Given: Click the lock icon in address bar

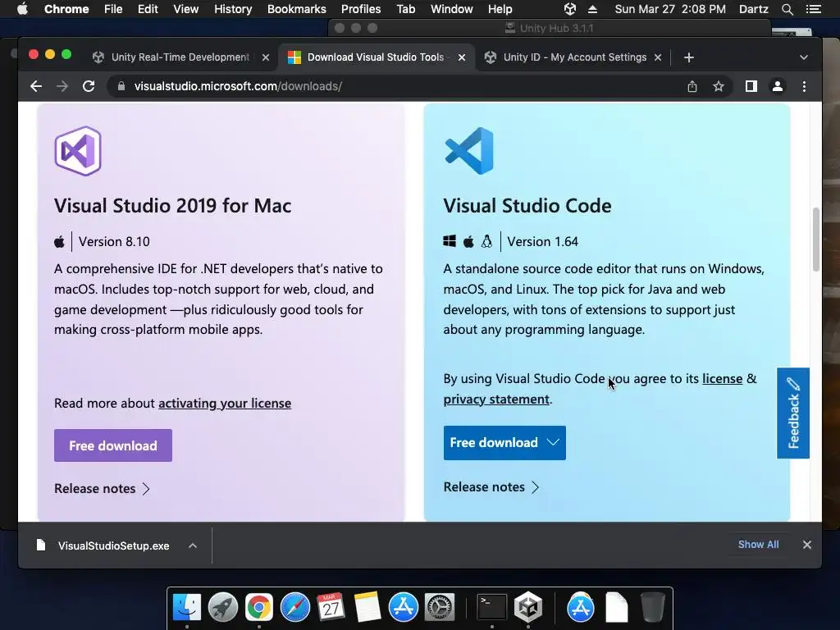Looking at the screenshot, I should point(121,86).
